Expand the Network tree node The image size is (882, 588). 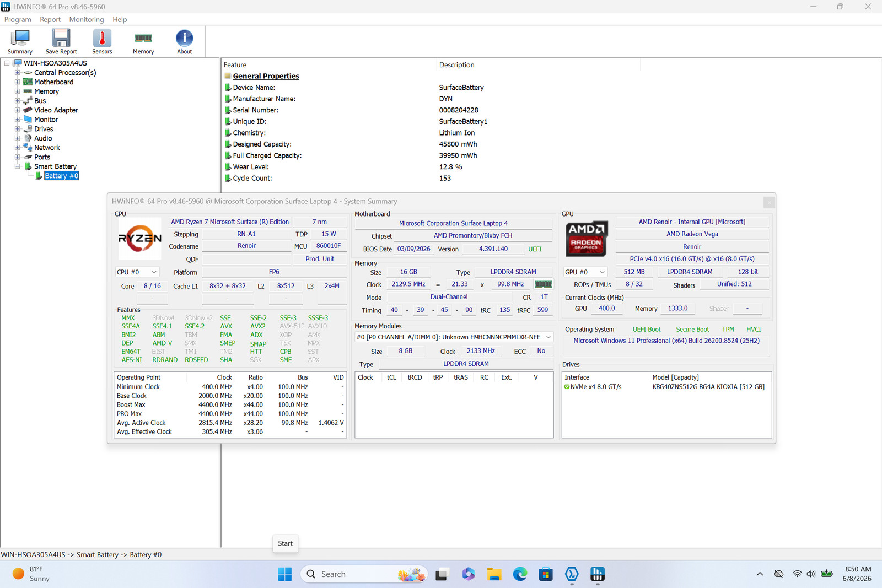(17, 148)
